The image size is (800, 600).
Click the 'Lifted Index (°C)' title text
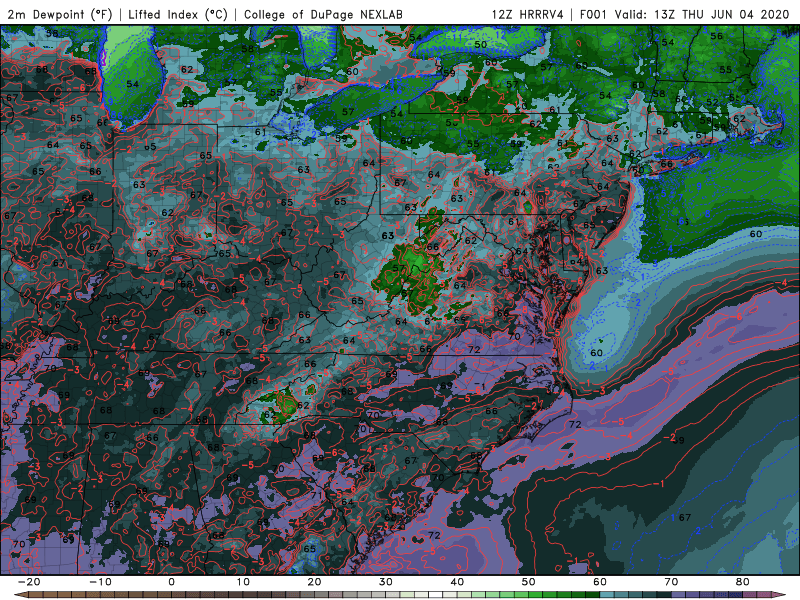point(178,14)
